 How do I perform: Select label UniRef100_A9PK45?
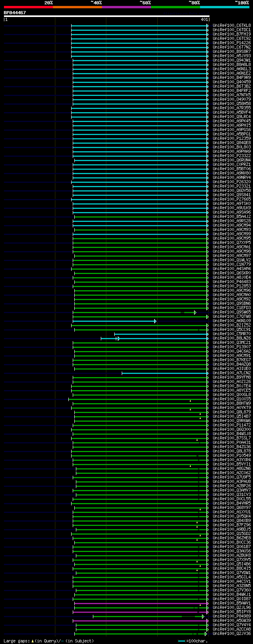[232, 121]
